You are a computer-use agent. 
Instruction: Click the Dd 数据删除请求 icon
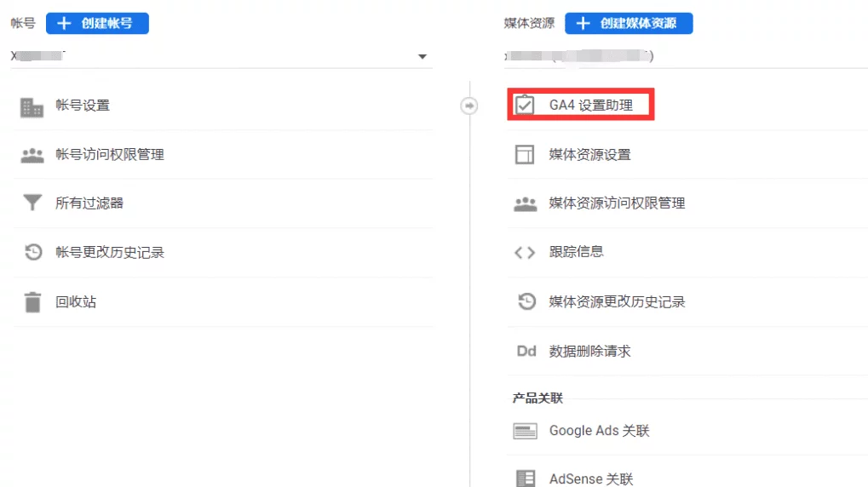526,351
